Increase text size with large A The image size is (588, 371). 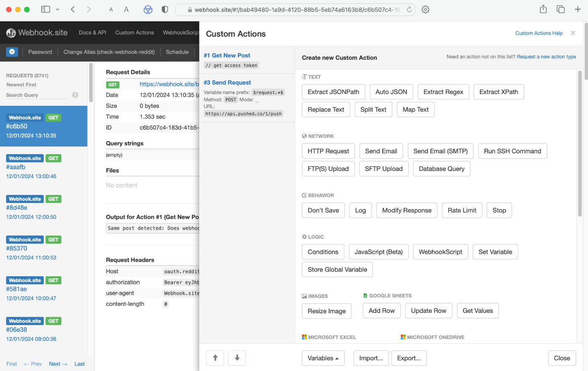click(126, 9)
